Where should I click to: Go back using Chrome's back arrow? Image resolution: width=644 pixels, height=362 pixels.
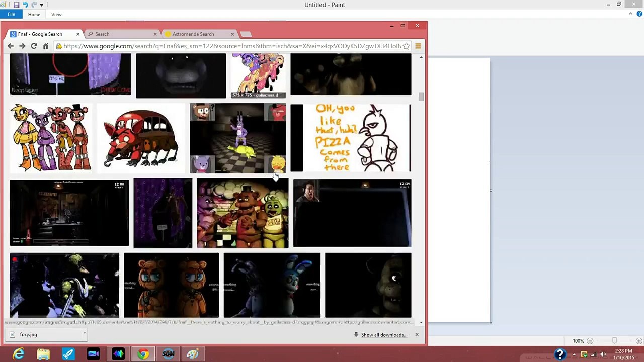pos(11,46)
